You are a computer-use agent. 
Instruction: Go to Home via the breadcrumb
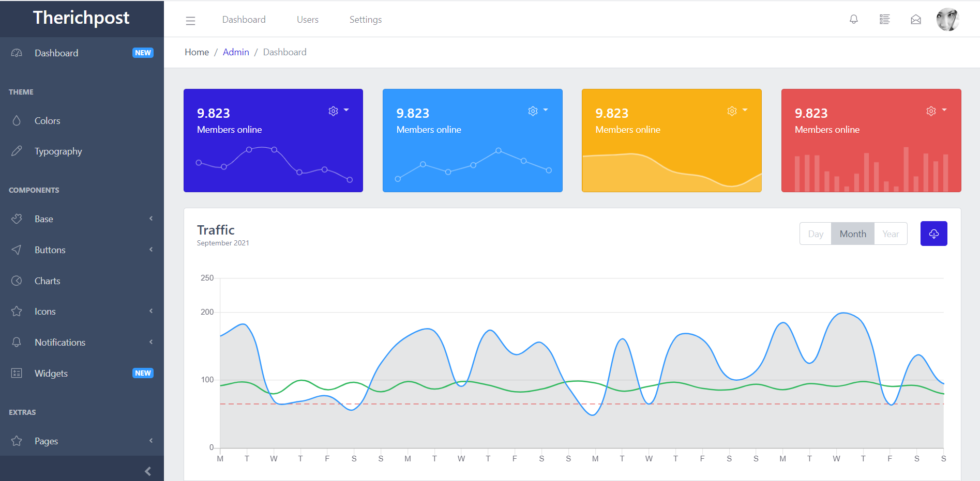tap(197, 52)
